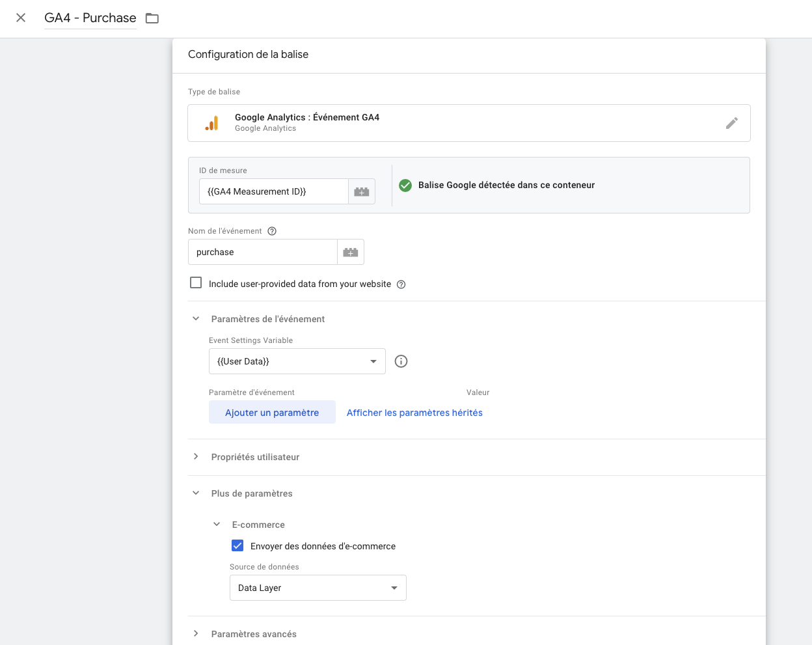Click the info icon beside User Data dropdown
The image size is (812, 645).
pyautogui.click(x=401, y=361)
